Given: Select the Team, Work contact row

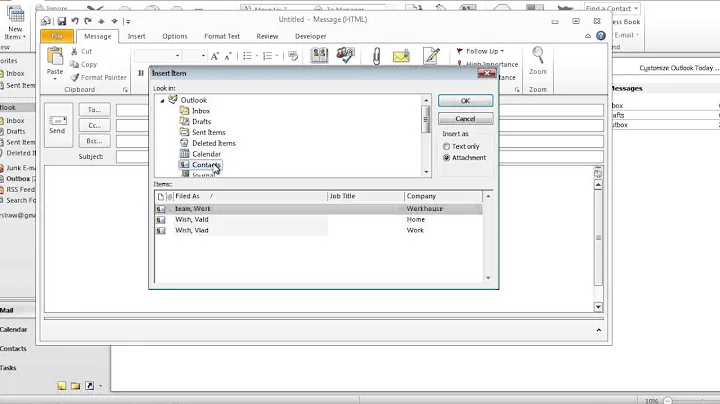Looking at the screenshot, I should (319, 209).
